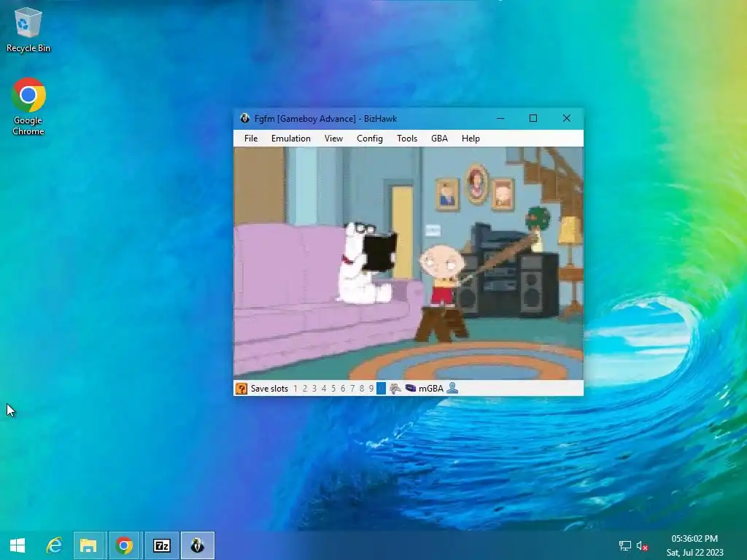Select save slot 1
The height and width of the screenshot is (560, 747).
point(295,389)
